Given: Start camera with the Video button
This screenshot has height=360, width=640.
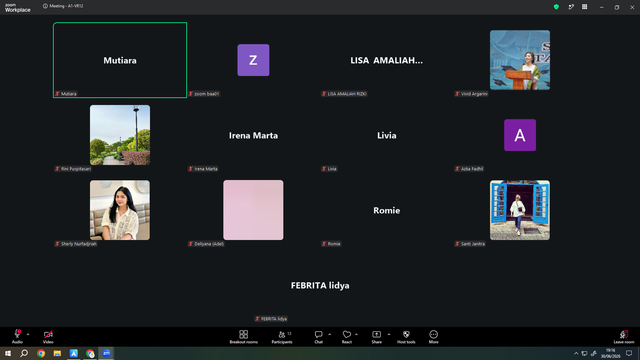Looking at the screenshot, I should click(x=48, y=337).
